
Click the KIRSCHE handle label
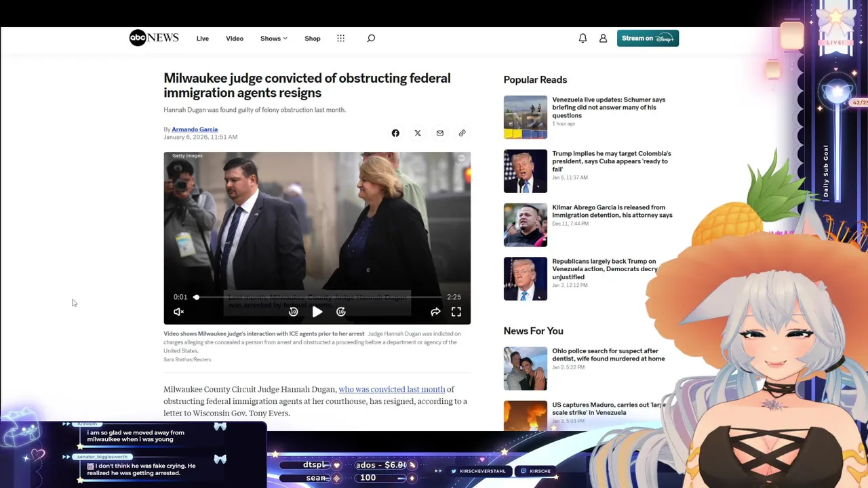pyautogui.click(x=535, y=471)
